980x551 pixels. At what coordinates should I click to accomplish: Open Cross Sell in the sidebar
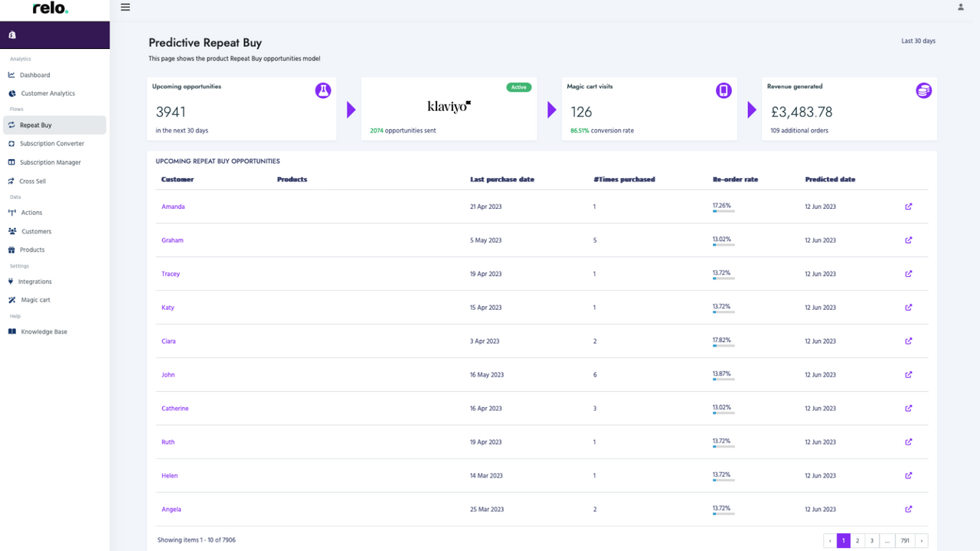tap(33, 181)
